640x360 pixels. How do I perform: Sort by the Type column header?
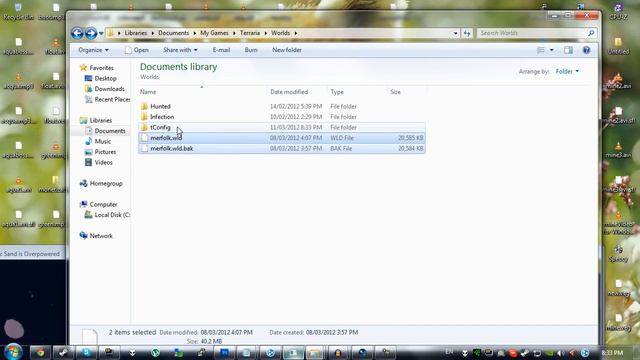click(x=356, y=92)
